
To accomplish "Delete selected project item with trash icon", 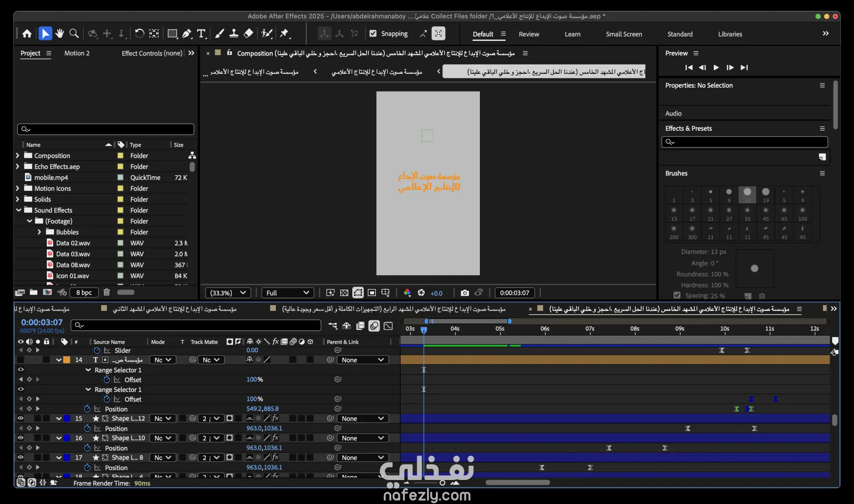I will (x=106, y=292).
